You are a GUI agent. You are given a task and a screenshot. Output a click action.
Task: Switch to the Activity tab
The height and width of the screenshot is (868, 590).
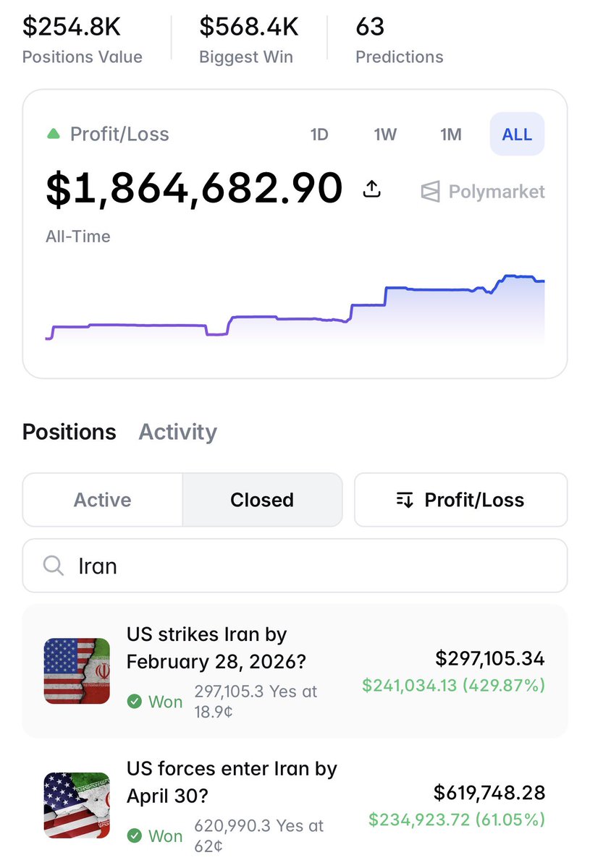pyautogui.click(x=177, y=432)
